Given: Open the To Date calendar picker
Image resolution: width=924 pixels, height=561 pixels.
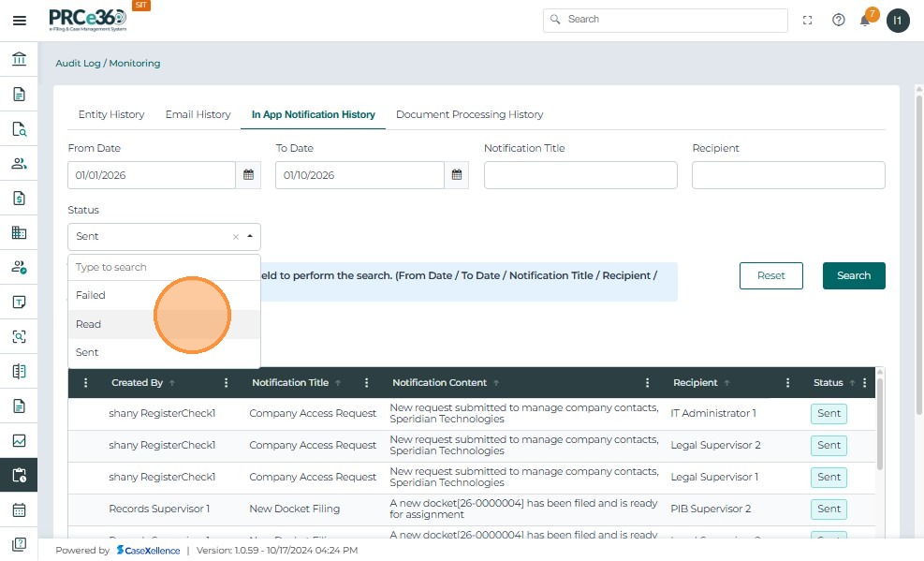Looking at the screenshot, I should click(456, 175).
